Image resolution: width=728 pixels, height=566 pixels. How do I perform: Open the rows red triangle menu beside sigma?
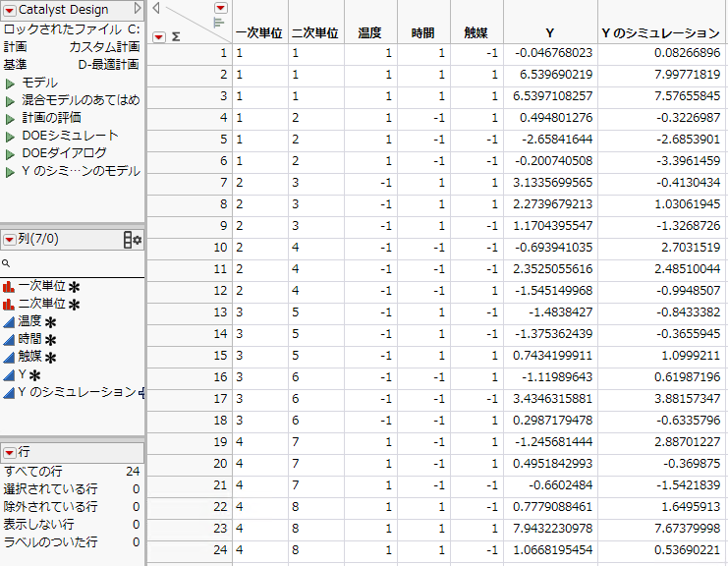[159, 36]
